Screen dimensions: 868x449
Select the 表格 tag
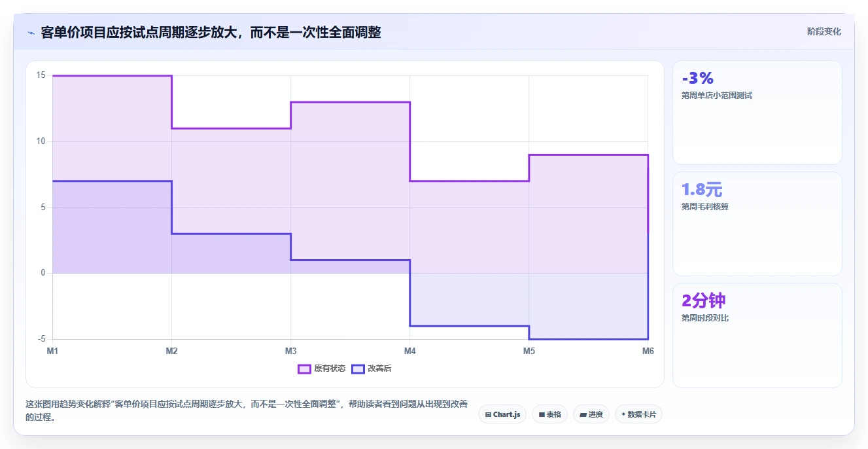coord(549,414)
